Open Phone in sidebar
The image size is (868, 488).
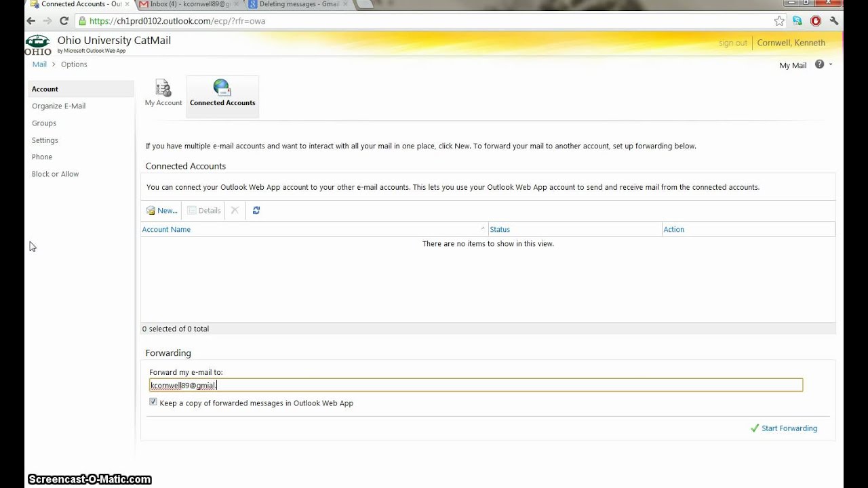click(42, 157)
